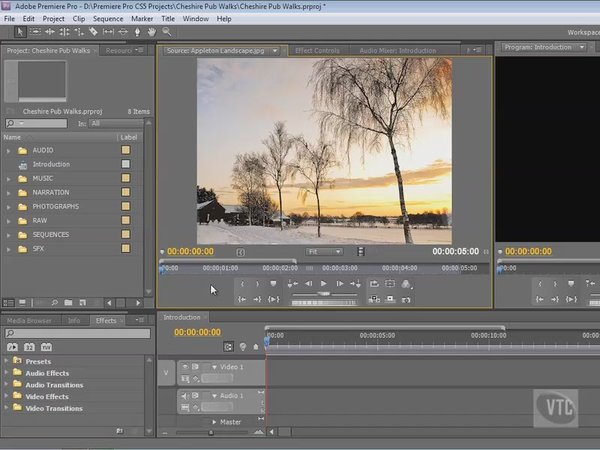This screenshot has height=450, width=600.
Task: Click the timeline zoom slider handle
Action: 212,432
